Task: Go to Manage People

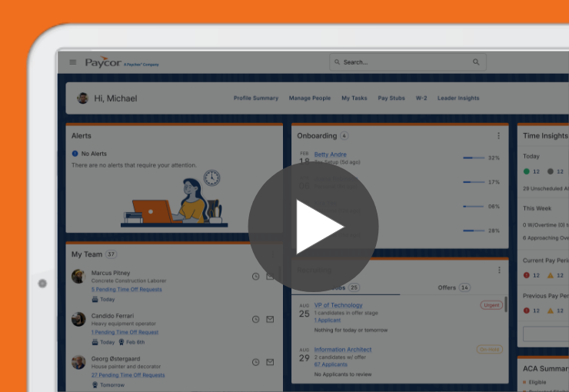Action: [x=310, y=98]
